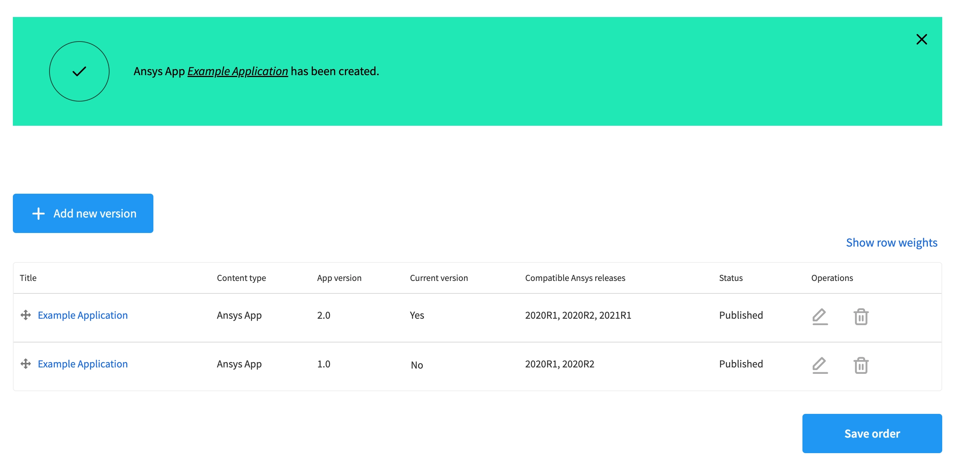Edit the version 2.0 row with pencil icon
Screen dimensions: 980x469
coord(820,316)
